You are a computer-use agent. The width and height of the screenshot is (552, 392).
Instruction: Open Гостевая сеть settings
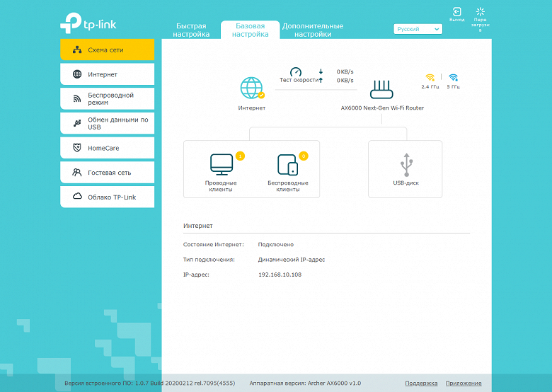click(x=108, y=173)
